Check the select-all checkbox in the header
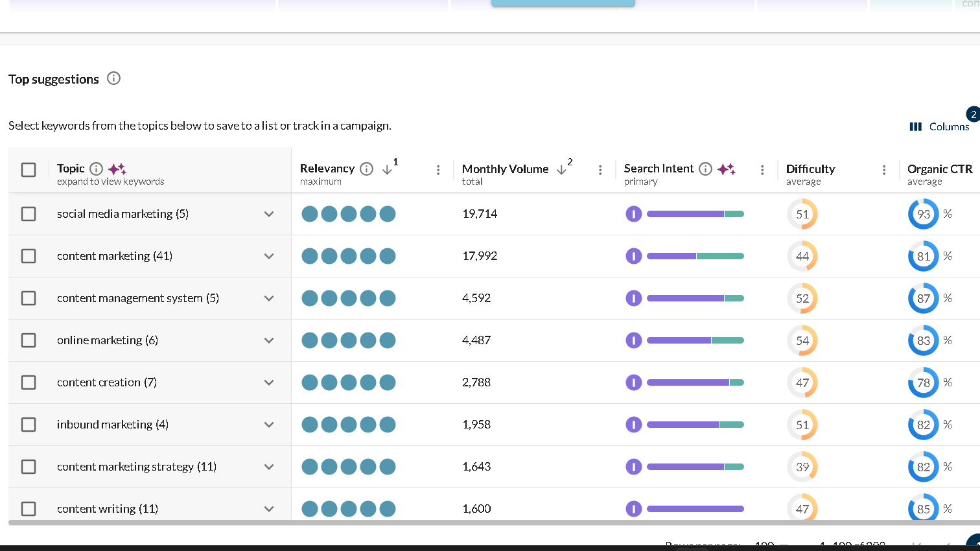This screenshot has height=551, width=980. point(29,169)
